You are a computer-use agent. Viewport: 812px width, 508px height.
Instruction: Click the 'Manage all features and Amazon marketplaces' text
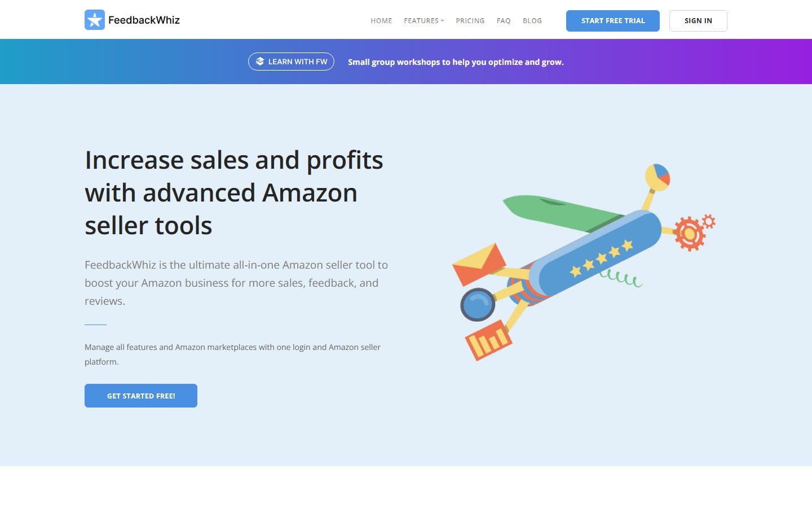point(232,354)
